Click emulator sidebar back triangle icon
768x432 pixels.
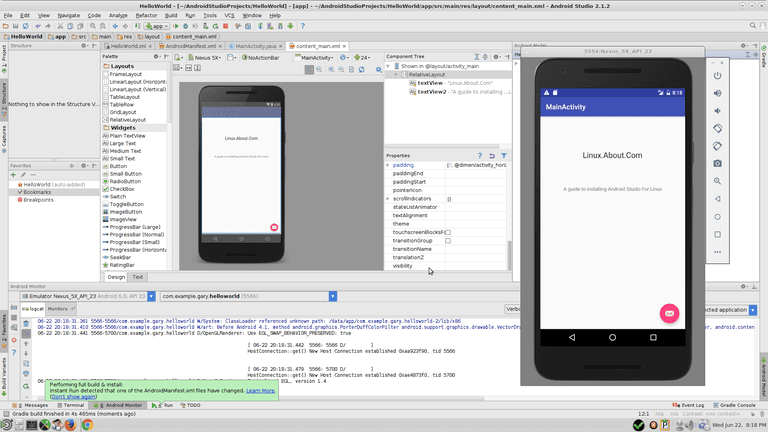tap(717, 199)
